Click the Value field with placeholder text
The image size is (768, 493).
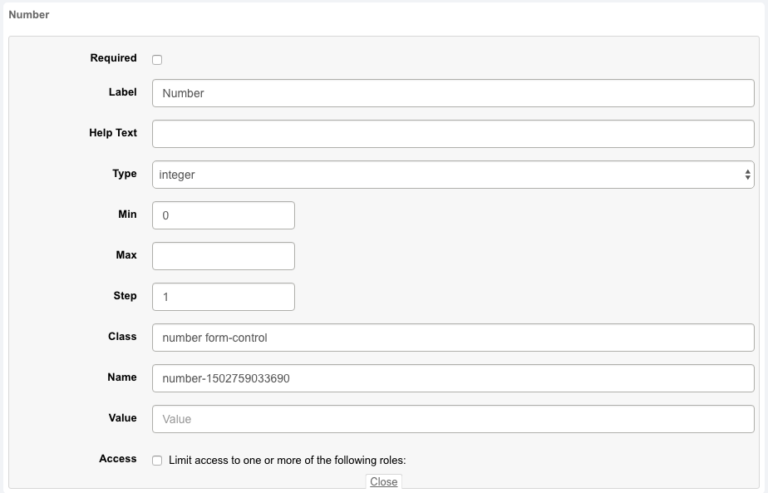point(452,419)
